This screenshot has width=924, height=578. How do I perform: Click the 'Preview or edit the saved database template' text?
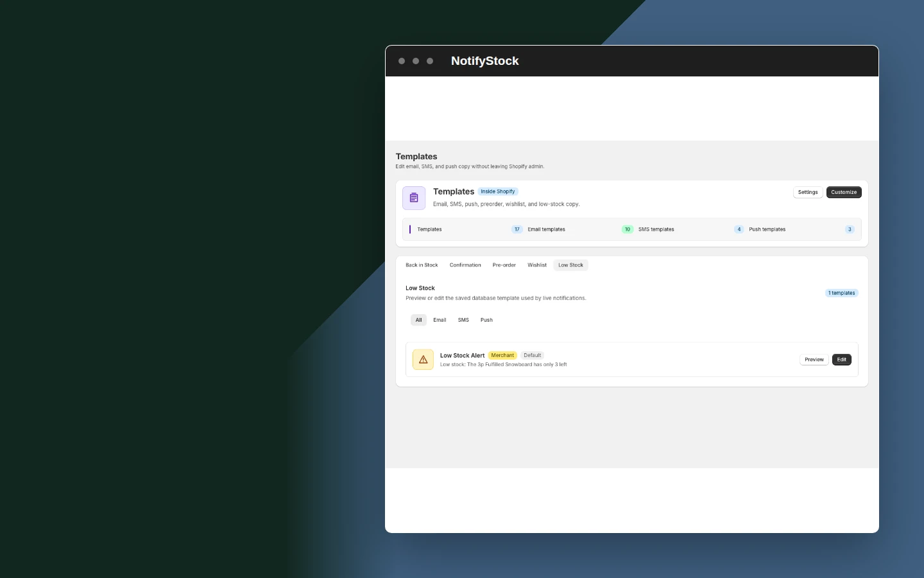495,298
